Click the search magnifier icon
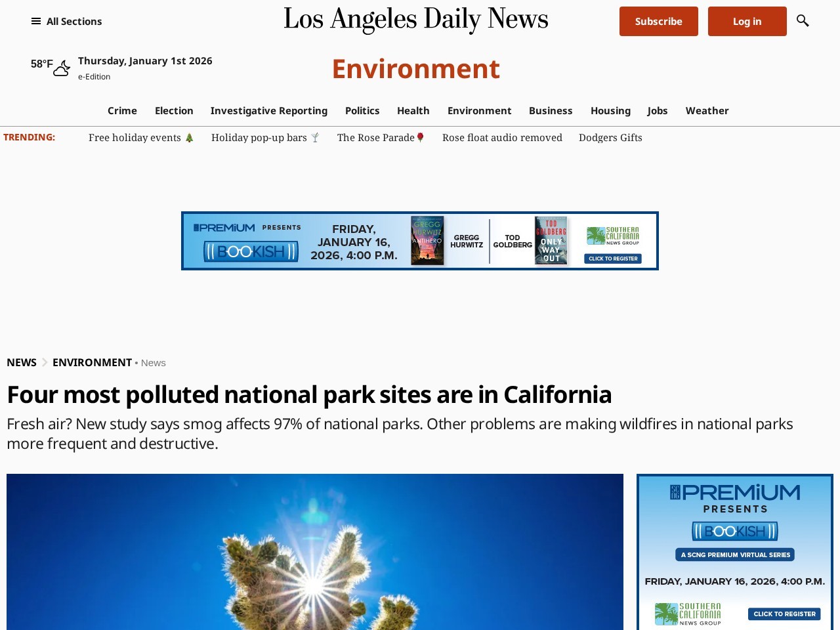 [802, 21]
